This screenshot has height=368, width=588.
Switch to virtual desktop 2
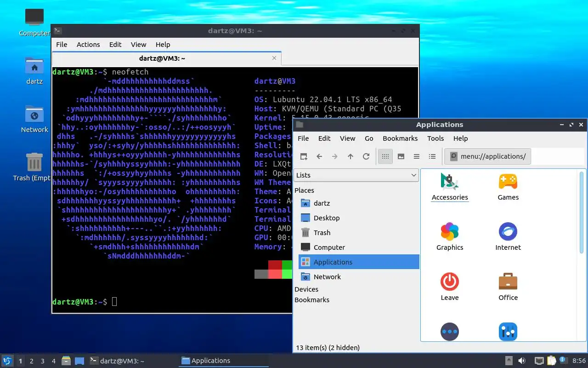click(32, 361)
